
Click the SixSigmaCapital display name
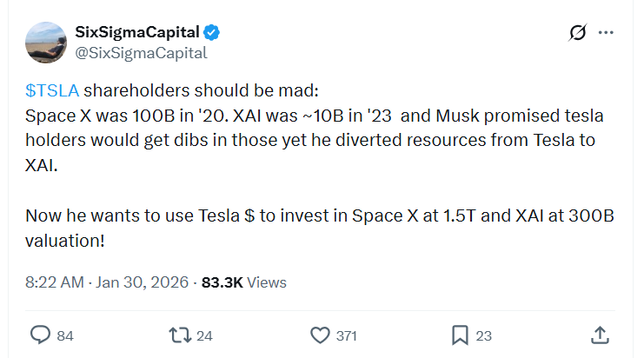pos(138,33)
